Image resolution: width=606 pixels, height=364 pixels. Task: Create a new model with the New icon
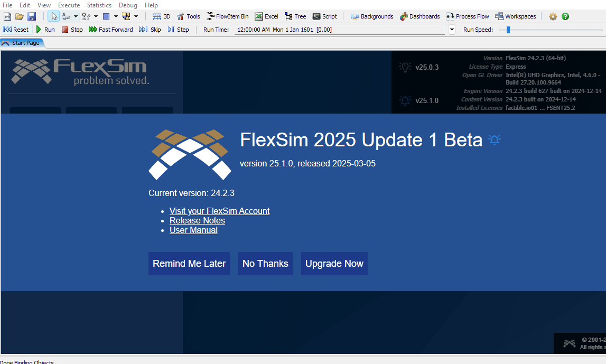coord(7,16)
